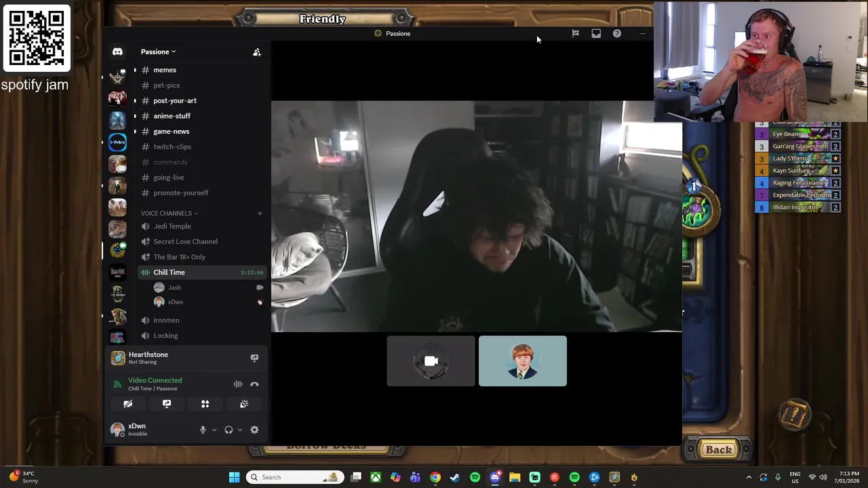Open Discord user settings gear

(x=254, y=430)
